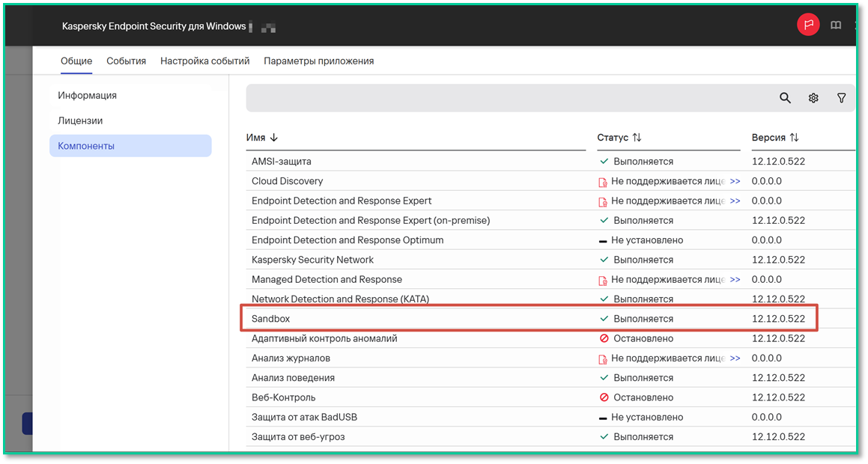Toggle sorting on Статус column

[637, 137]
